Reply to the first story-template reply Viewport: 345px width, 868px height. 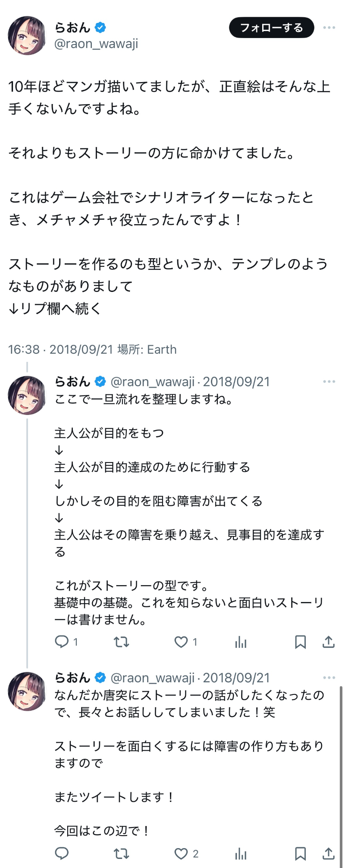click(x=62, y=642)
